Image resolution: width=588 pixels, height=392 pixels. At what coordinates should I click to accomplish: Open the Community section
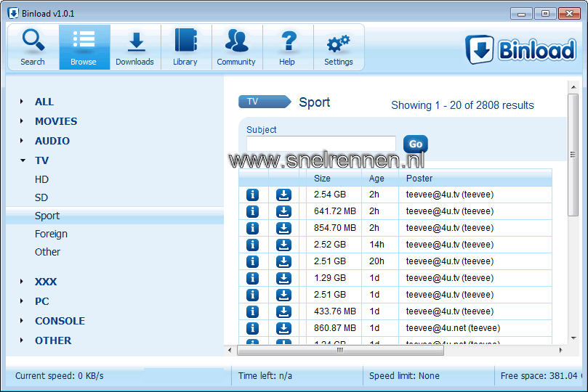[x=237, y=47]
